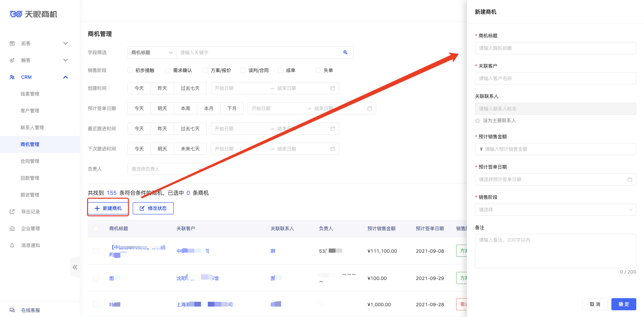Select row checkbox for ¥100.00 opportunity
The image size is (644, 317).
point(96,278)
